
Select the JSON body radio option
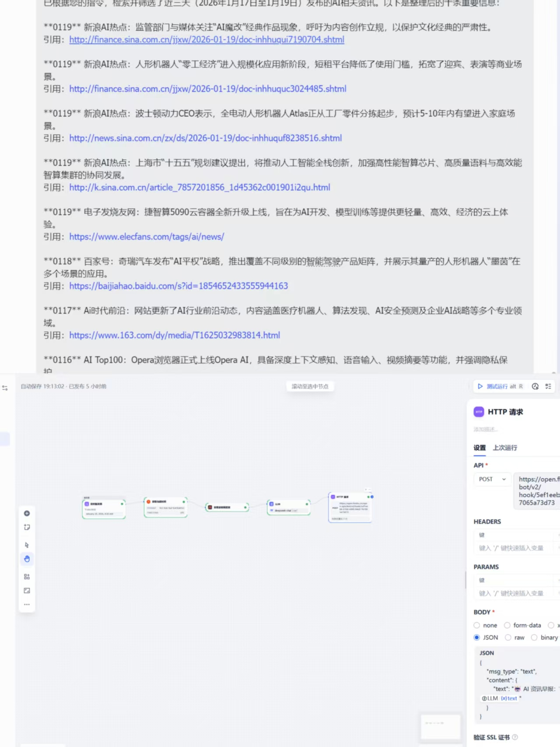point(477,638)
